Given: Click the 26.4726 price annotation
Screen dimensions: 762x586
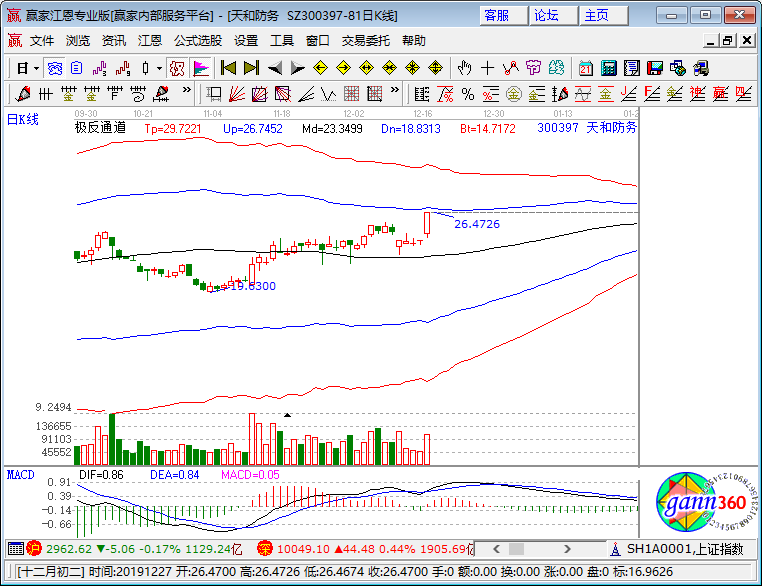Looking at the screenshot, I should (477, 224).
